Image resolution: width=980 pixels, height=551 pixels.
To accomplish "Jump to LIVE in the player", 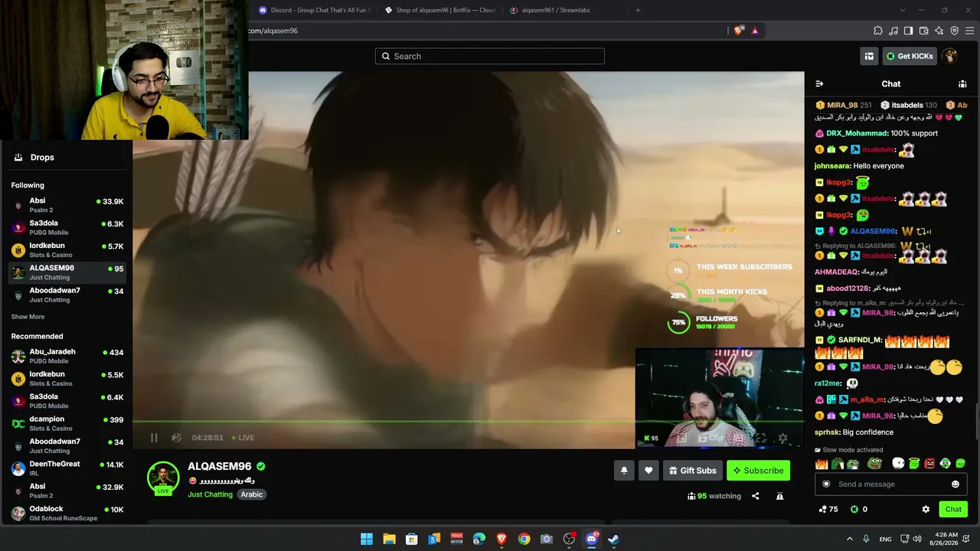I will pos(243,438).
